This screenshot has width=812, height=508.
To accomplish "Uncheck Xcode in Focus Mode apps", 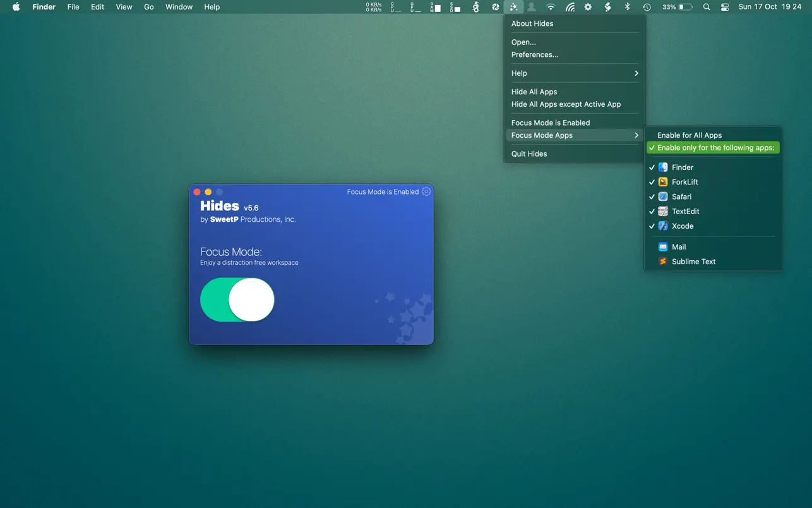I will pos(682,226).
